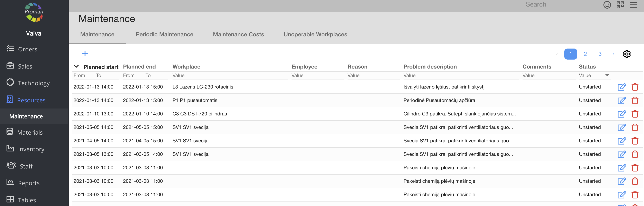Screen dimensions: 644x206
Task: Click the Workplace filter Value field
Action: (230, 75)
